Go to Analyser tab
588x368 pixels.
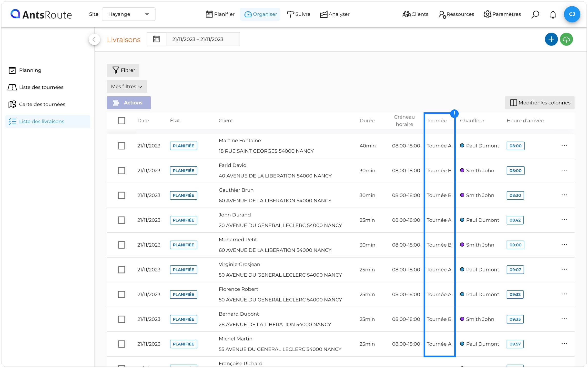pos(335,14)
